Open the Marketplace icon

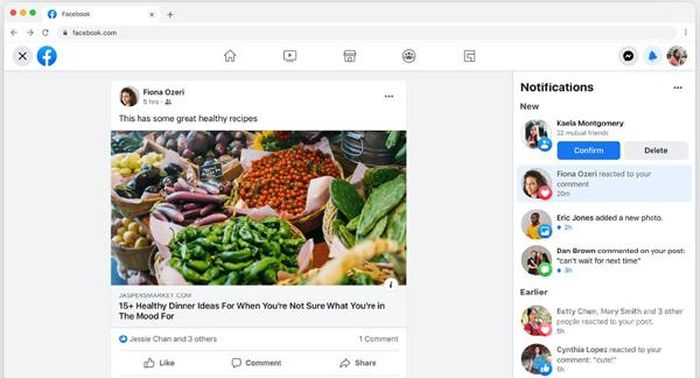[350, 56]
